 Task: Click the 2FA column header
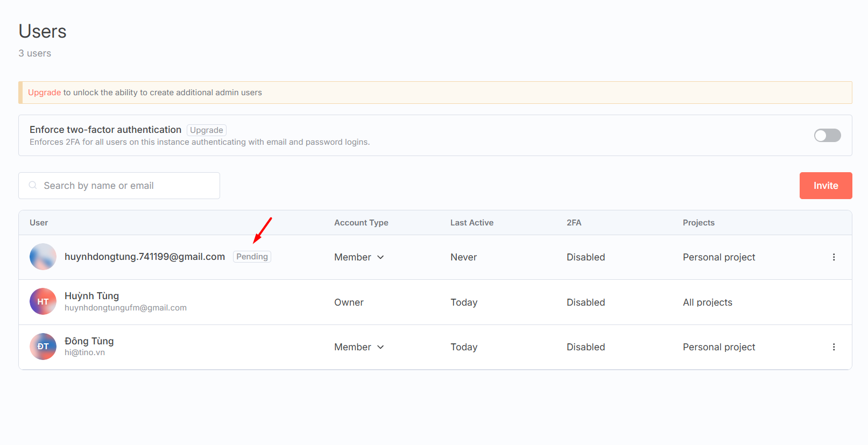(574, 223)
